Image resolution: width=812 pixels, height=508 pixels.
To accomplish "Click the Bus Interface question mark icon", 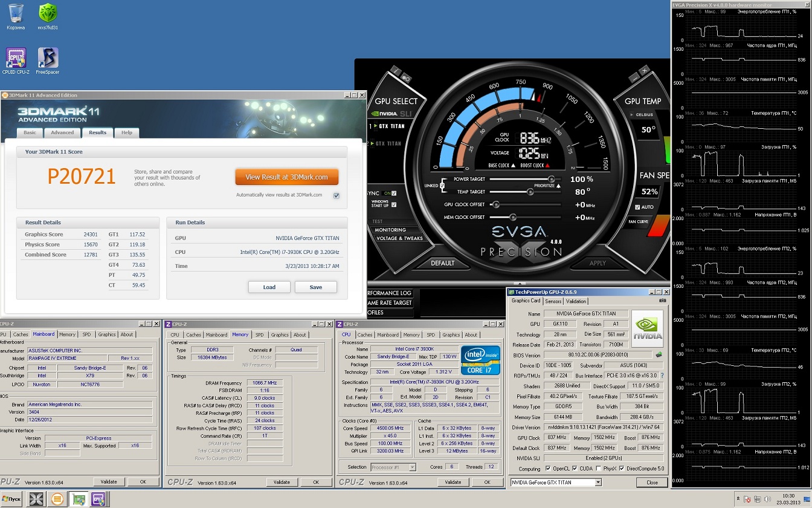I will click(x=662, y=376).
